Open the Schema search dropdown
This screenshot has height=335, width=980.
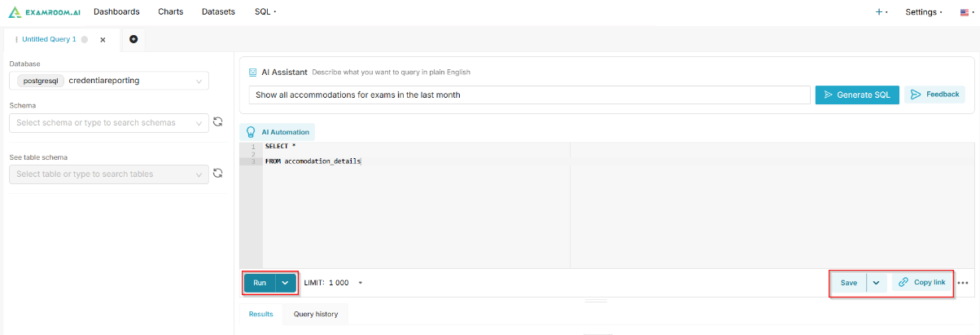[109, 122]
